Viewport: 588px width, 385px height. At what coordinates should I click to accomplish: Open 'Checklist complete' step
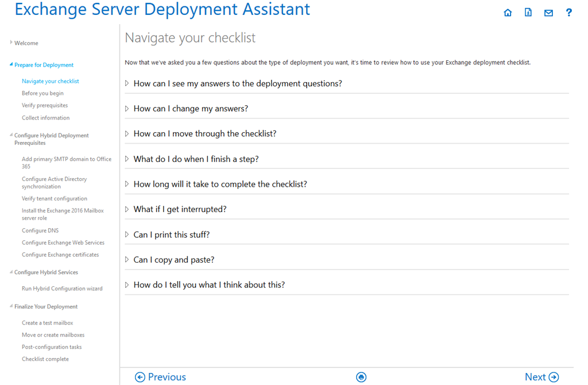point(45,359)
